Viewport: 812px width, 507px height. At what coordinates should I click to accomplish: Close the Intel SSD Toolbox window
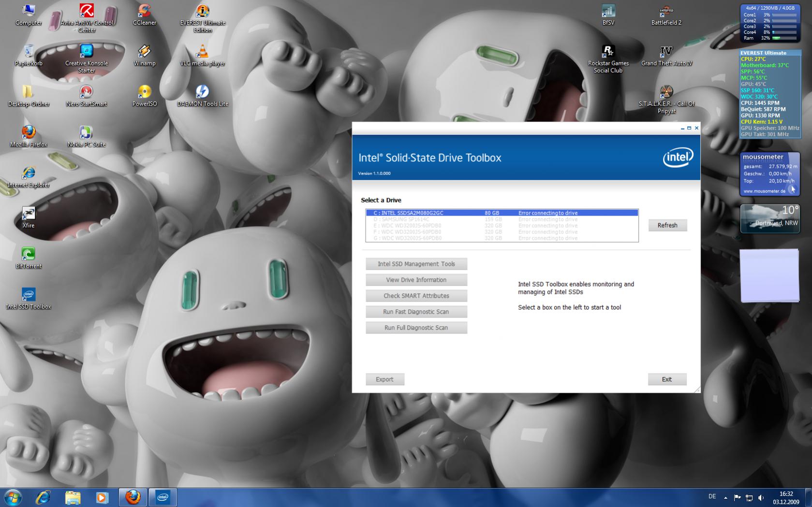(x=696, y=128)
